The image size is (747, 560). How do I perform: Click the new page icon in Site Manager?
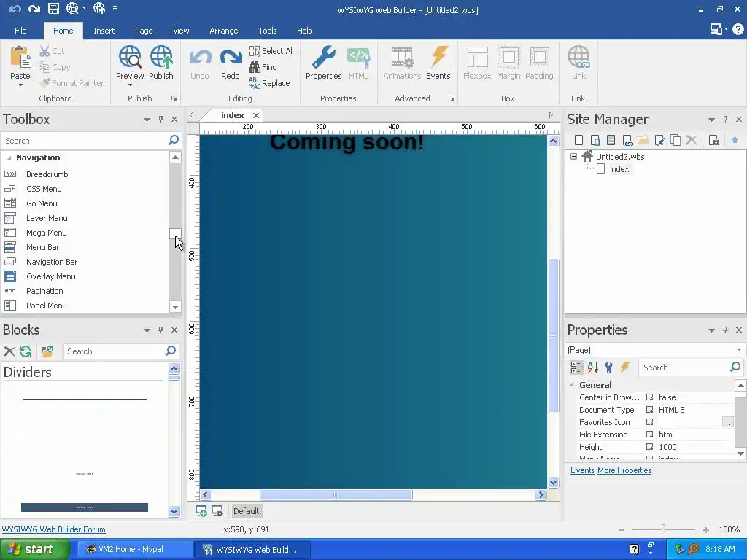tap(578, 140)
